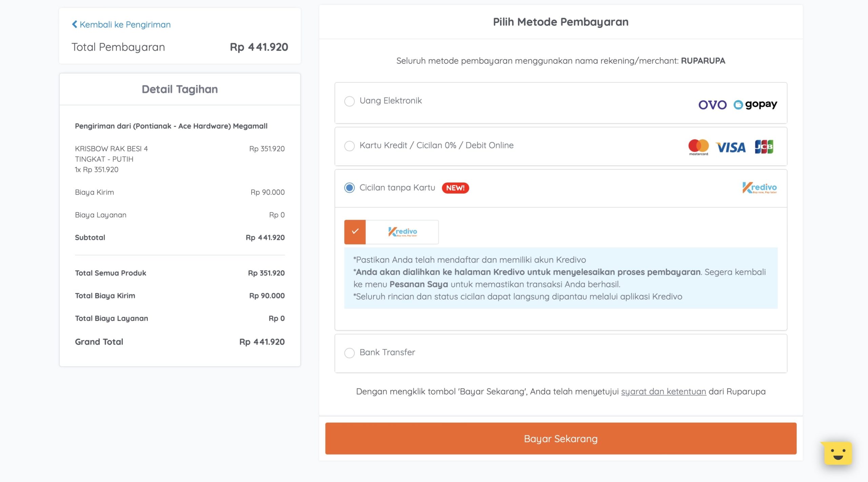Click the OVO logo icon
This screenshot has width=868, height=482.
click(712, 104)
